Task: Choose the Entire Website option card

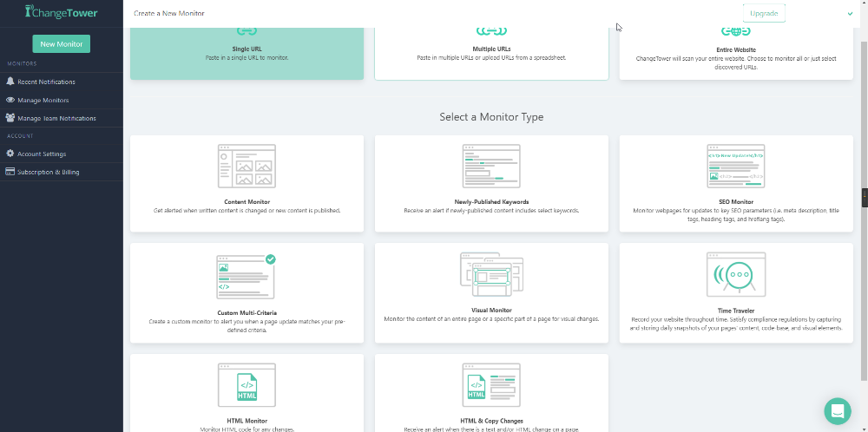Action: [735, 53]
